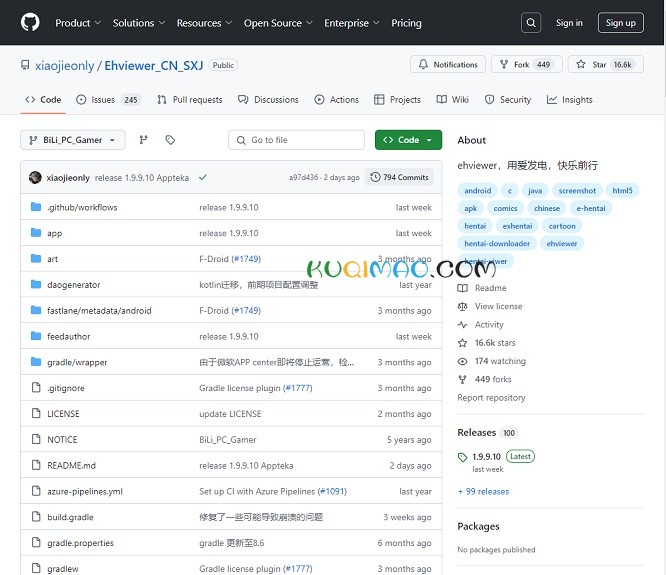Click the Notifications button
The width and height of the screenshot is (666, 575).
(448, 64)
